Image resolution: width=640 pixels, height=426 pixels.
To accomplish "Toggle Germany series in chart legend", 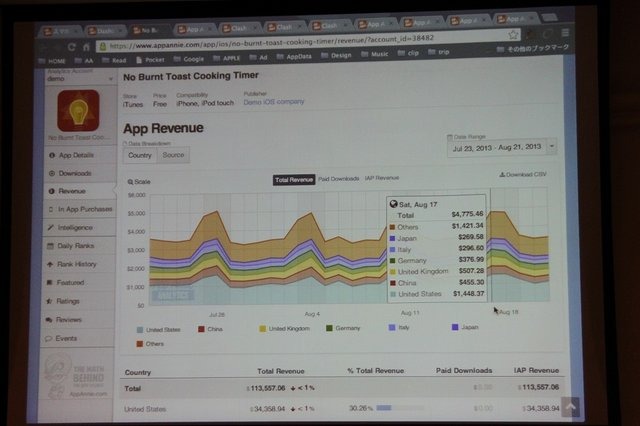I will 343,328.
